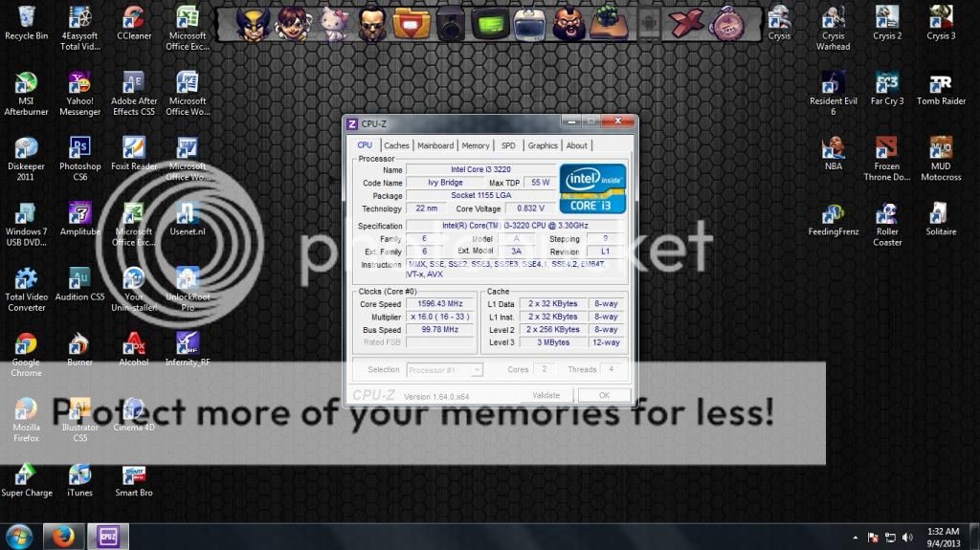Click the Hello Kitty dock icon
980x550 pixels.
(334, 24)
